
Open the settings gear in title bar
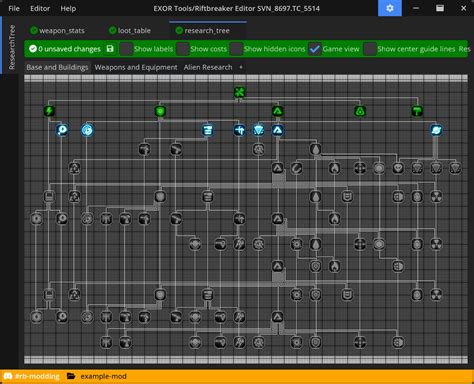(x=390, y=8)
